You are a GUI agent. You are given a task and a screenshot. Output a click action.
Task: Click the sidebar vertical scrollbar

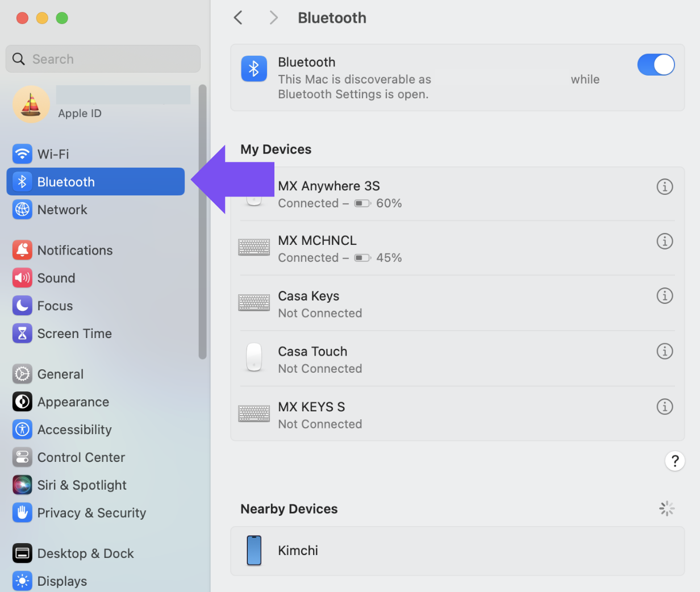(202, 222)
